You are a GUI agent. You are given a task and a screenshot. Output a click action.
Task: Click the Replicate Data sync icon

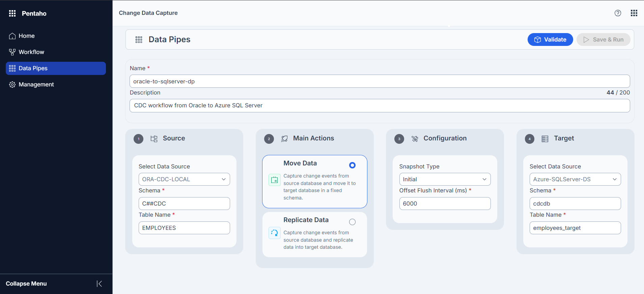coord(275,233)
